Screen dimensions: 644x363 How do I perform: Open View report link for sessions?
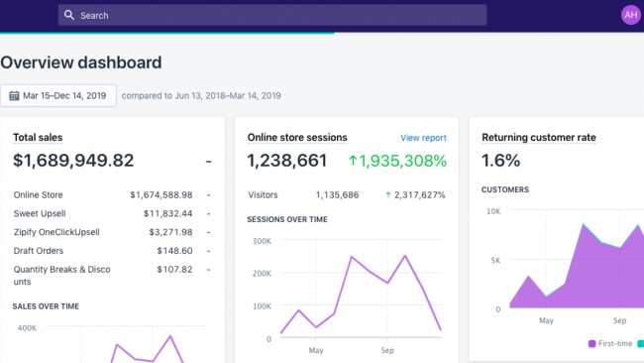click(x=423, y=138)
